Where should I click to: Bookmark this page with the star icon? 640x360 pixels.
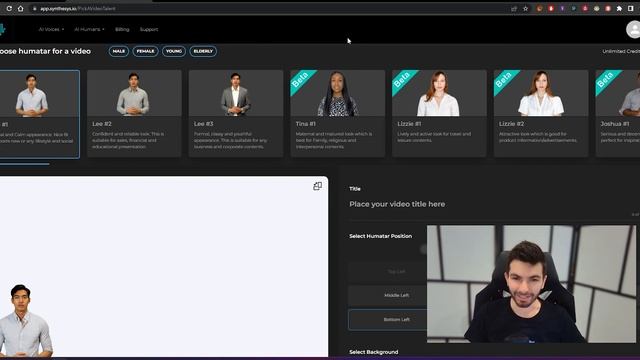[x=525, y=9]
